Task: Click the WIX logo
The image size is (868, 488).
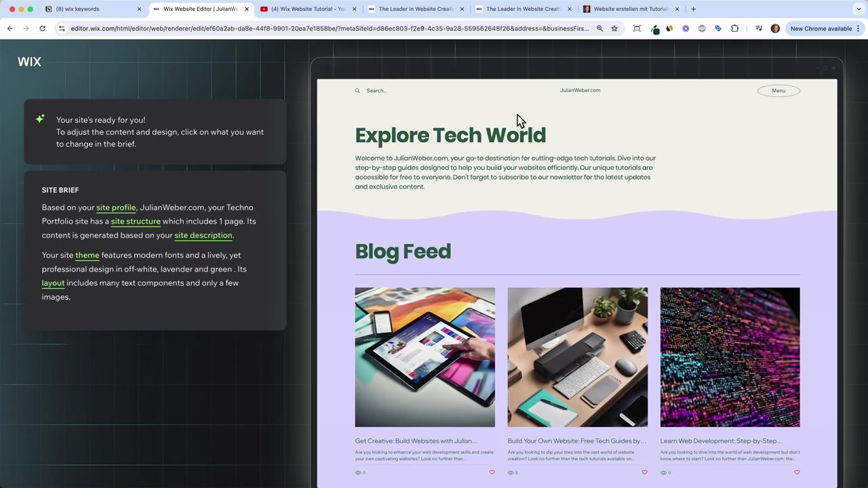Action: 29,62
